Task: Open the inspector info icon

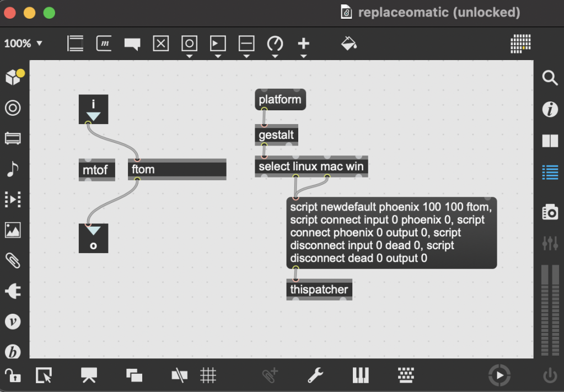Action: point(550,109)
